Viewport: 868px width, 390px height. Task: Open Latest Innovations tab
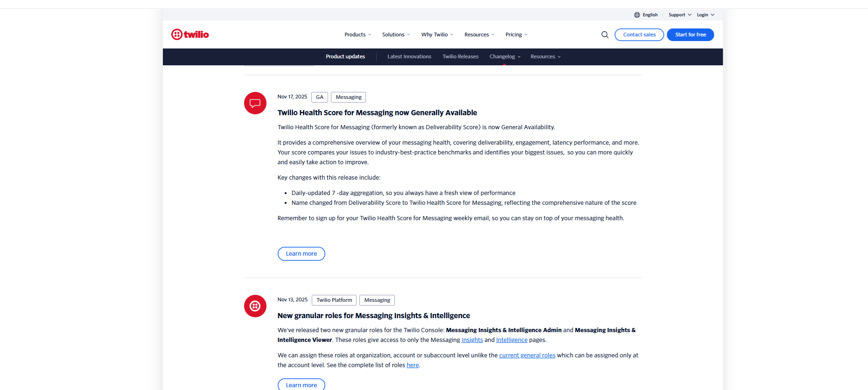point(409,56)
